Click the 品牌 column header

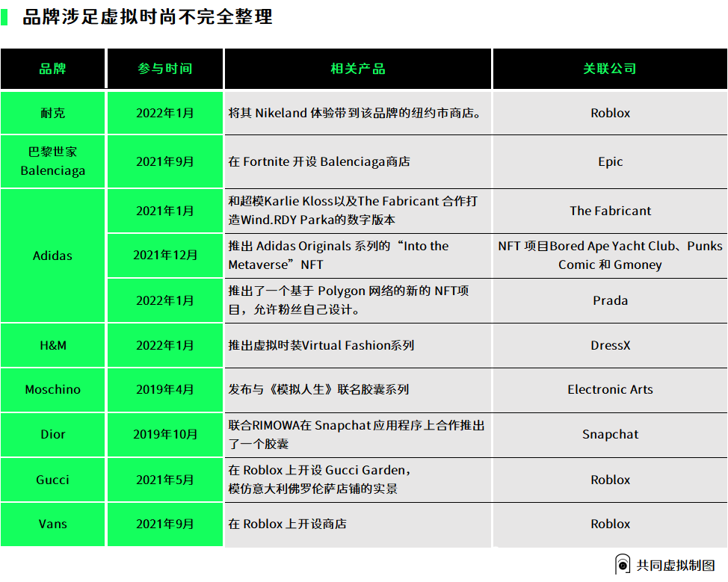(x=52, y=69)
